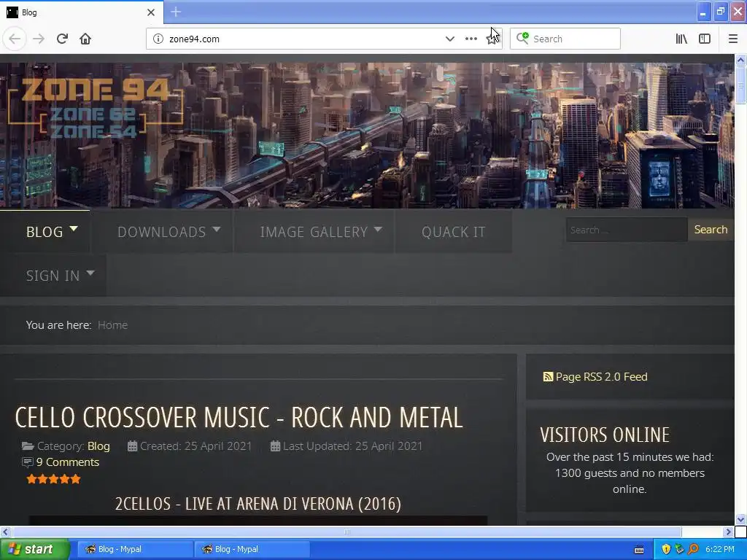Open a new tab with plus button

click(176, 12)
